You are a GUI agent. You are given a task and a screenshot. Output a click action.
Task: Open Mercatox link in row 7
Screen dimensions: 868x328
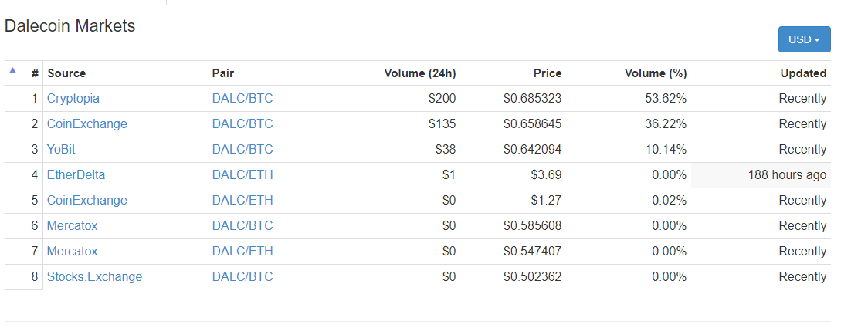tap(72, 251)
